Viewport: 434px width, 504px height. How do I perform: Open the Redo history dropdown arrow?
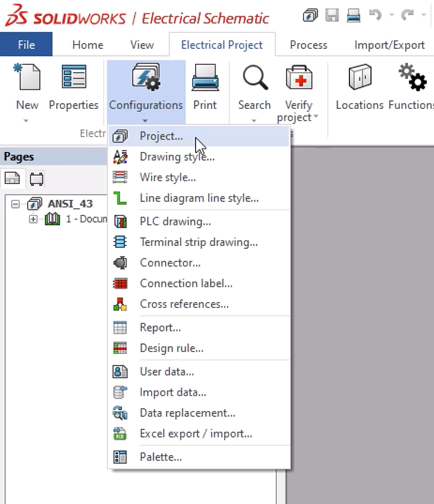pos(424,15)
